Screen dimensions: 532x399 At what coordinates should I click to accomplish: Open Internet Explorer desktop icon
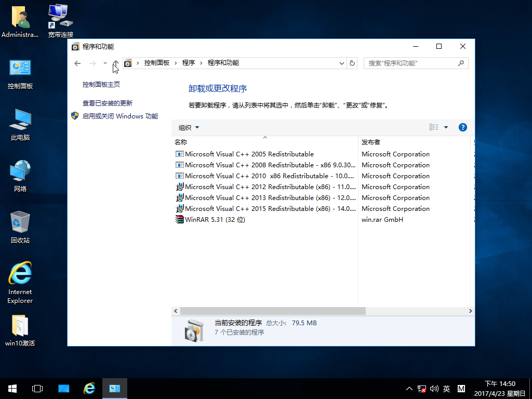[x=20, y=283]
